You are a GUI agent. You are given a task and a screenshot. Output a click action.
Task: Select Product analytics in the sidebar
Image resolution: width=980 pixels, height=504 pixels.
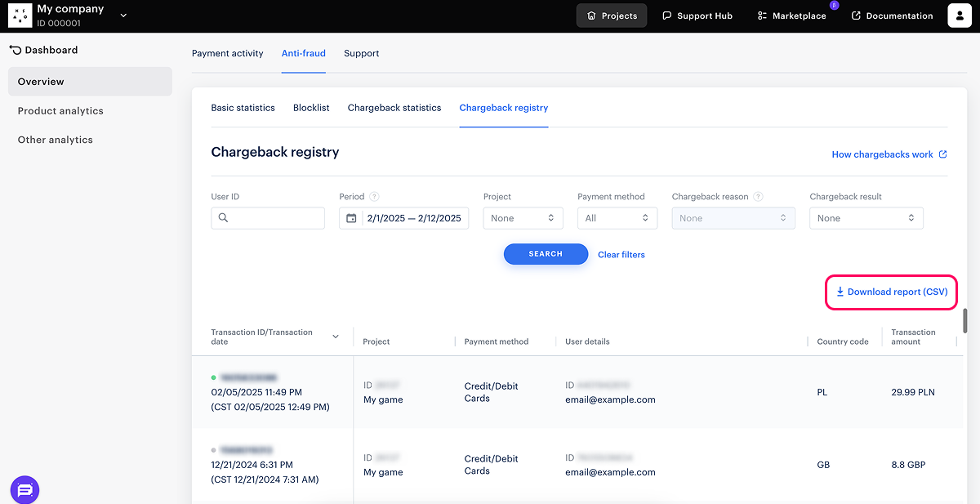(x=60, y=111)
